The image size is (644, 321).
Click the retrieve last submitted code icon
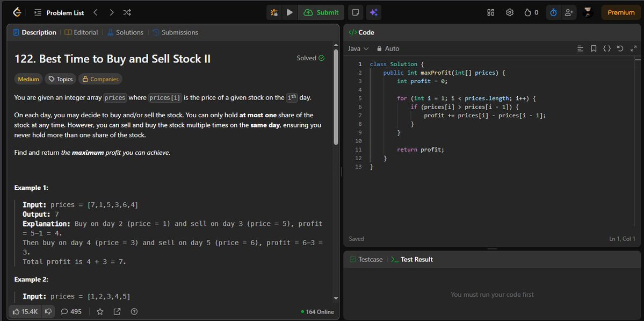pyautogui.click(x=620, y=48)
